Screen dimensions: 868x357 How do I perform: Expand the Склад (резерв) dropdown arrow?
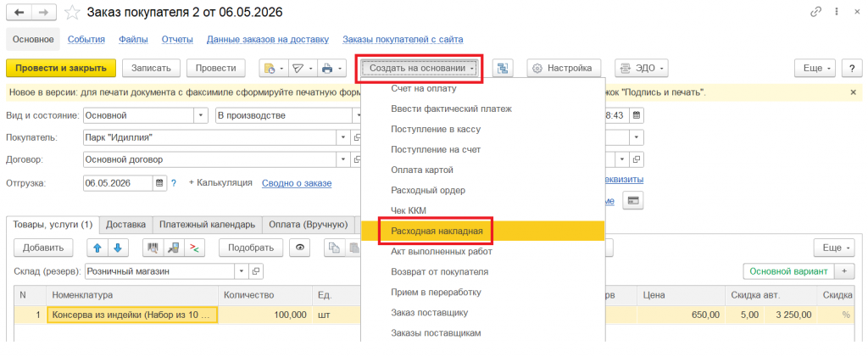tap(242, 271)
